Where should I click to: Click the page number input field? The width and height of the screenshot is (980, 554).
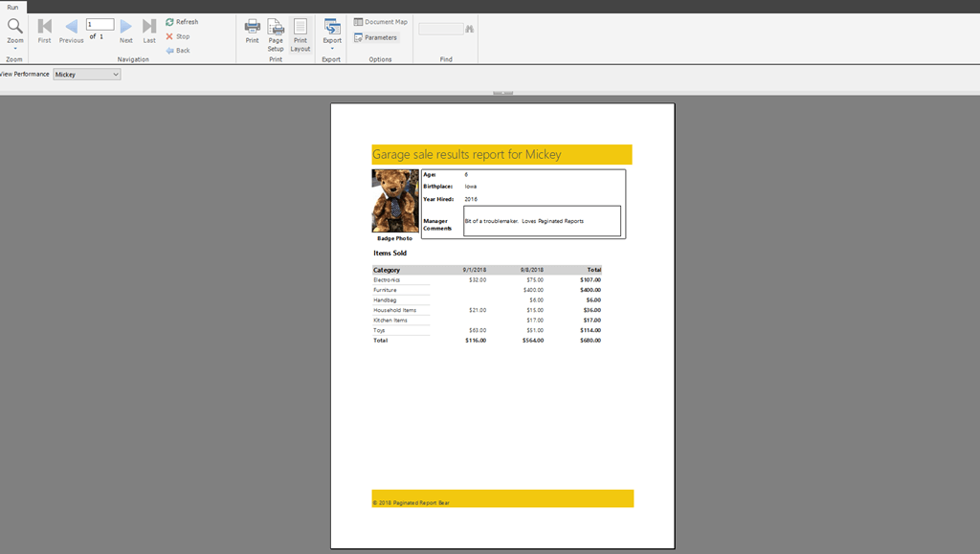[x=100, y=26]
